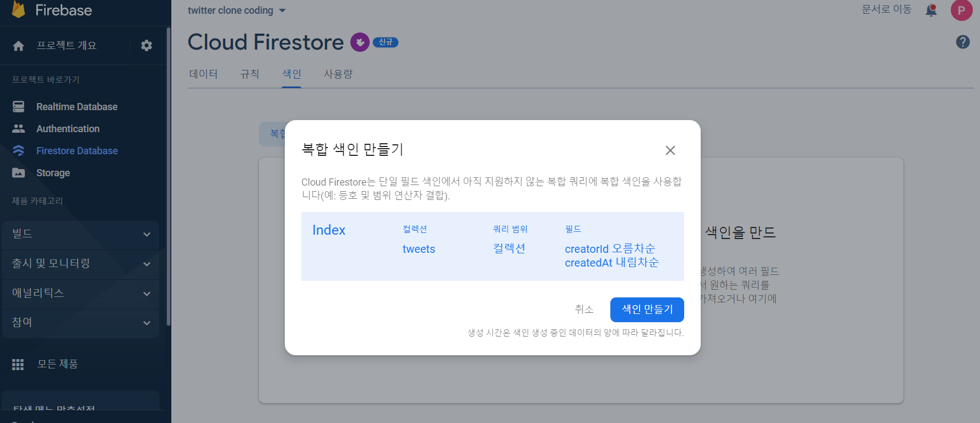Click 프로젝트 개요 label
The width and height of the screenshot is (980, 423).
point(66,46)
